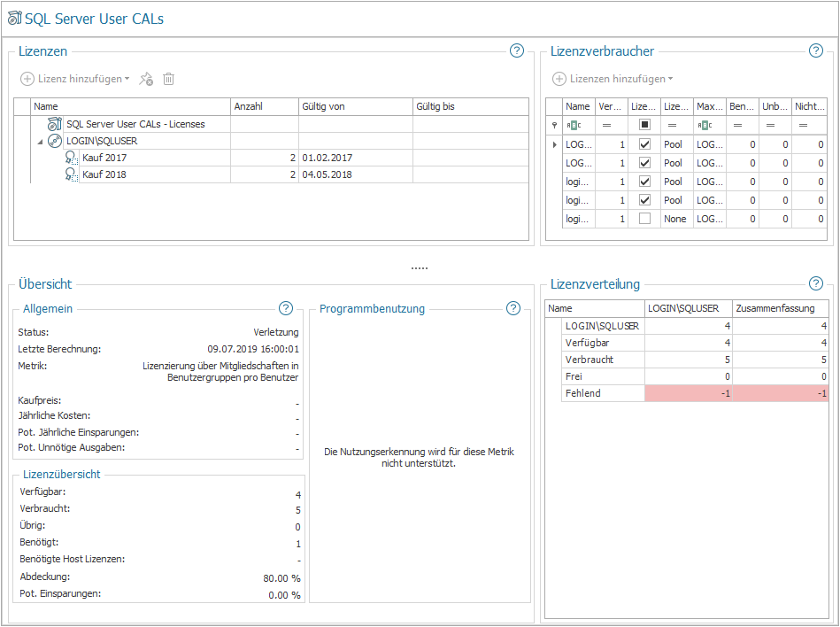The height and width of the screenshot is (627, 840).
Task: Click the LOGIN\SQLUSER column header in Lizenzverteilung
Action: coord(689,309)
